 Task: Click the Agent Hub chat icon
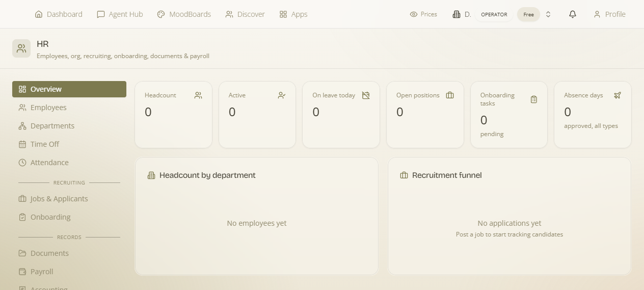pyautogui.click(x=101, y=14)
